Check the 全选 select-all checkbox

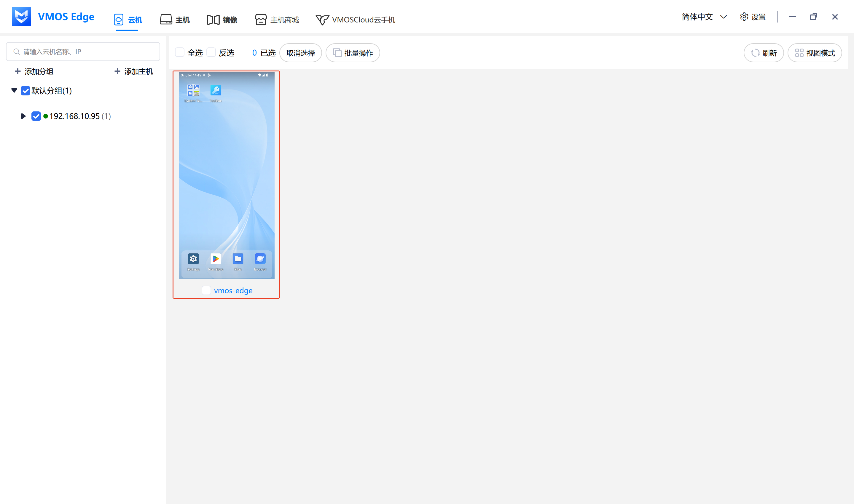pos(180,53)
